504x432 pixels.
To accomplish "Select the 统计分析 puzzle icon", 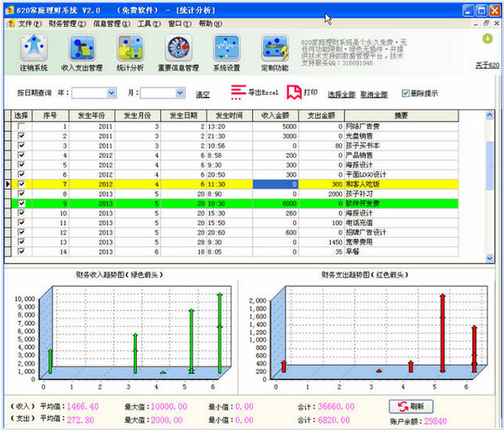I will [x=130, y=48].
